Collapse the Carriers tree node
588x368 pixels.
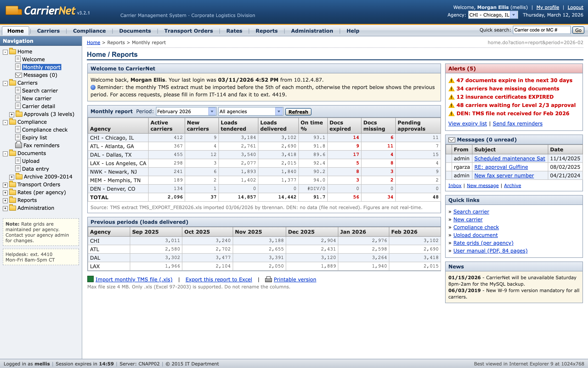(5, 83)
